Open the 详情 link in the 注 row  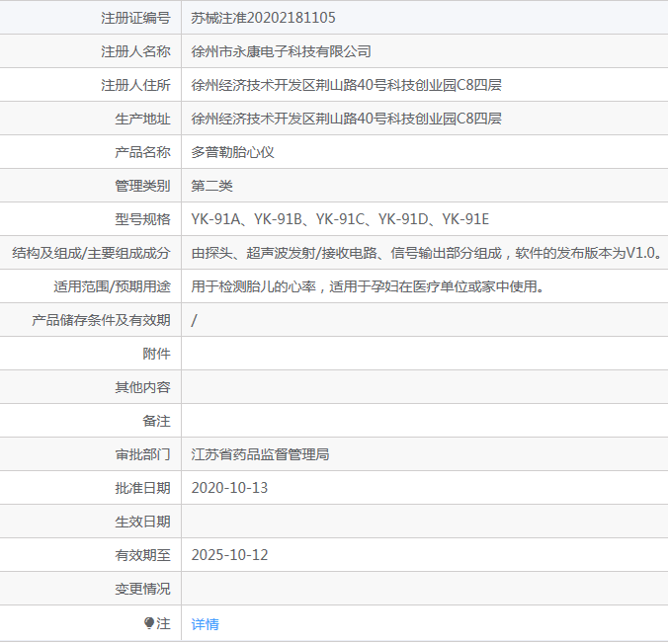pos(205,624)
